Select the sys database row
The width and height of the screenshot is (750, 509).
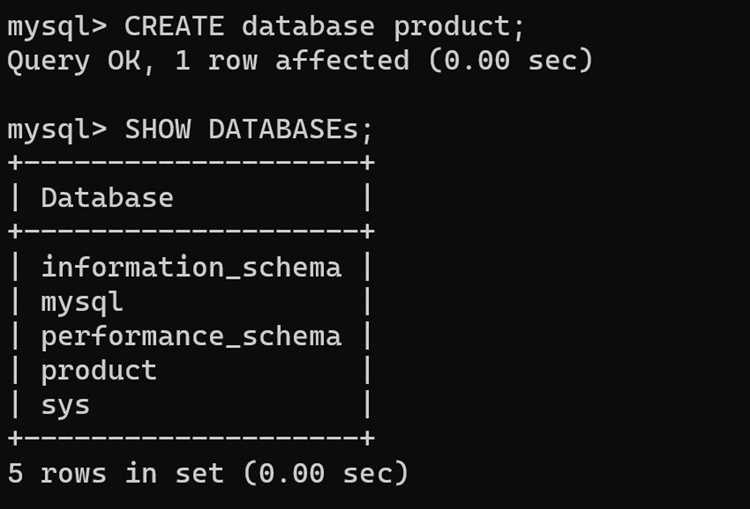[x=191, y=405]
